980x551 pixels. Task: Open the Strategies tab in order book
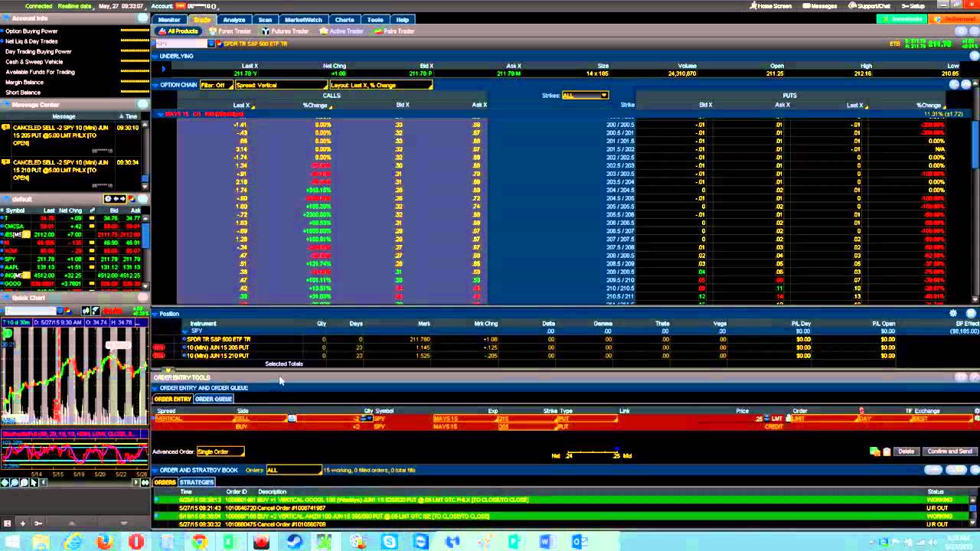pyautogui.click(x=197, y=482)
